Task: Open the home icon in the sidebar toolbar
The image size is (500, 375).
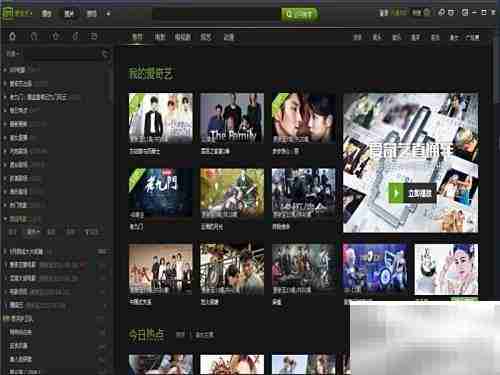Action: 12,36
